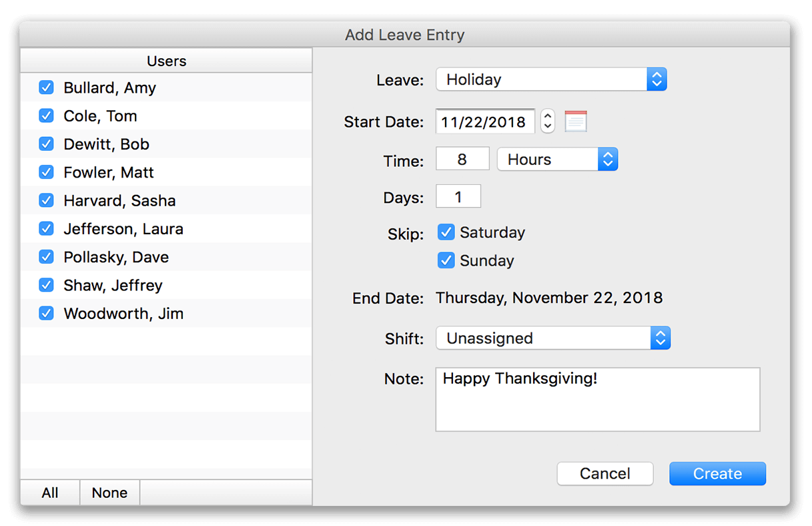Click the Shift dropdown chevron icon
The image size is (812, 526).
tap(661, 338)
